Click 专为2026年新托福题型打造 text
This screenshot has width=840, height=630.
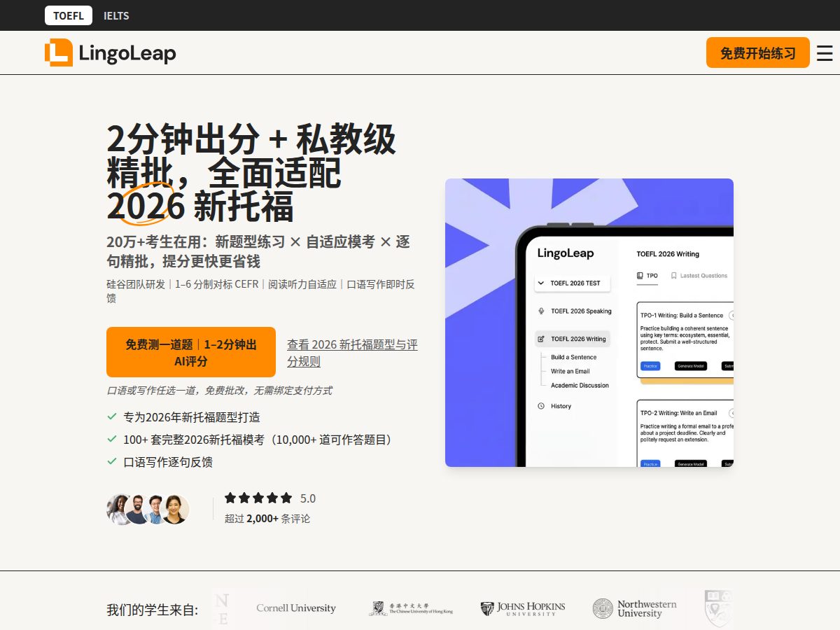click(192, 417)
